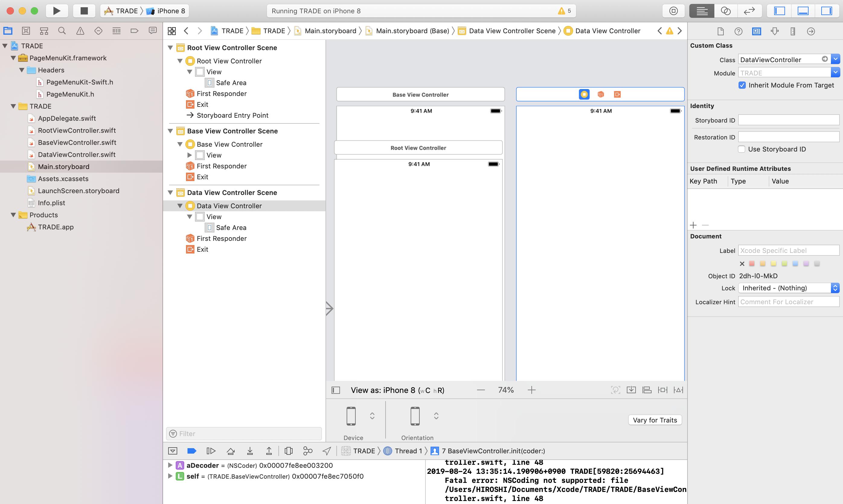Expand the self variable
The height and width of the screenshot is (504, 843).
pos(170,476)
